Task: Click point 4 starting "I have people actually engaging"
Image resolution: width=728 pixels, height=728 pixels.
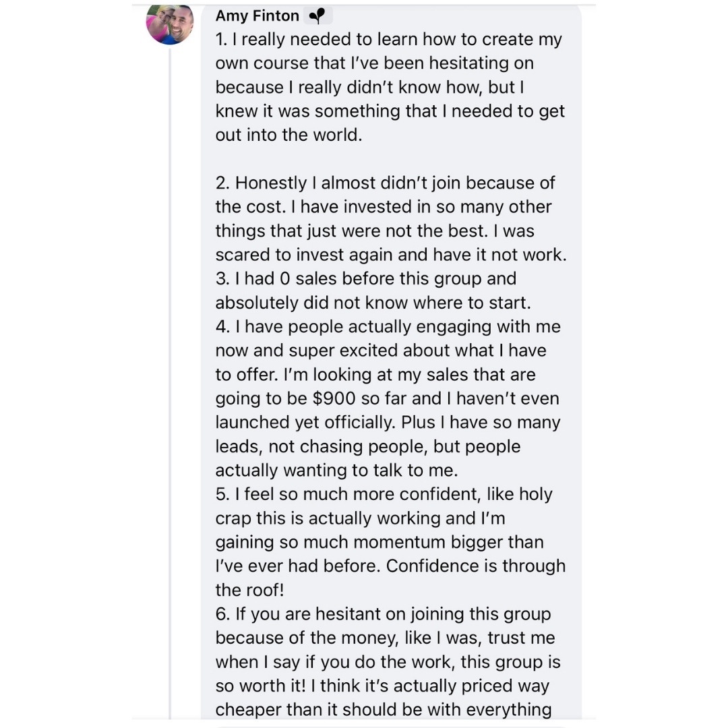Action: [388, 327]
